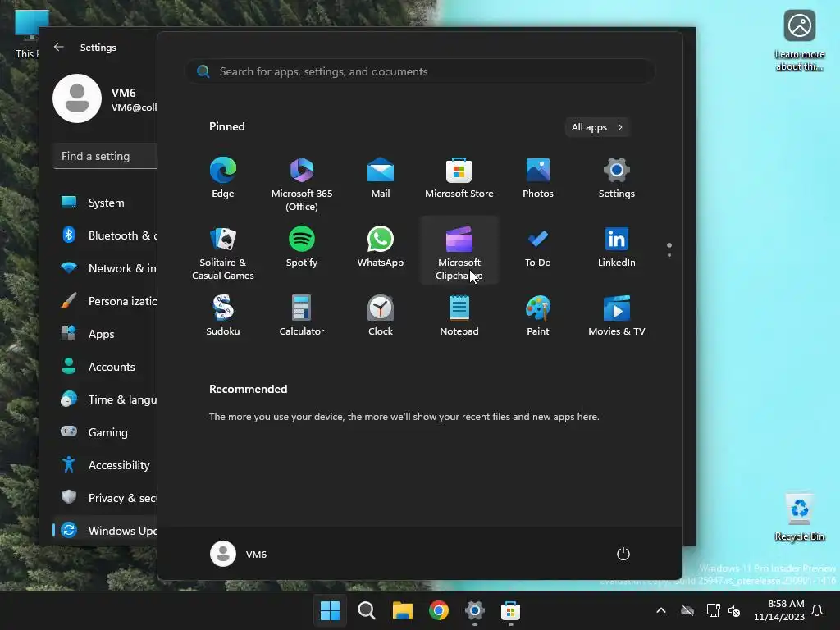
Task: Select Apps in Settings sidebar
Action: click(x=106, y=334)
